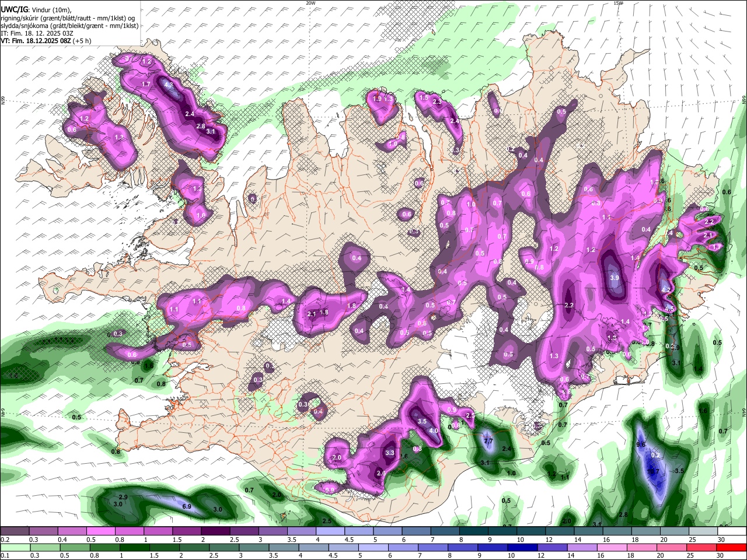This screenshot has height=560, width=747.
Task: Pick the upper-scale swatch between 1 and 1.5
Action: click(158, 531)
